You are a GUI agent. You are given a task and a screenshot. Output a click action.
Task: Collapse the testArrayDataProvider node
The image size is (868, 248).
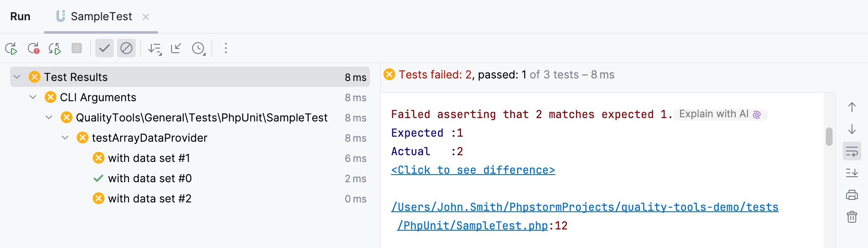tap(65, 137)
